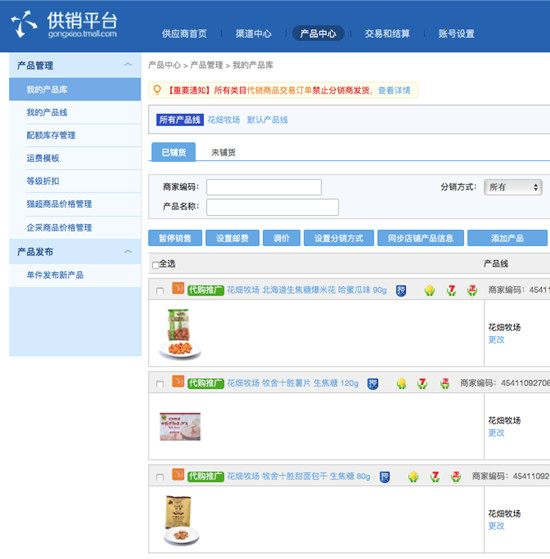Click the 正 badge on 哈蜜瓜味 90g row
This screenshot has width=550, height=559.
(472, 291)
